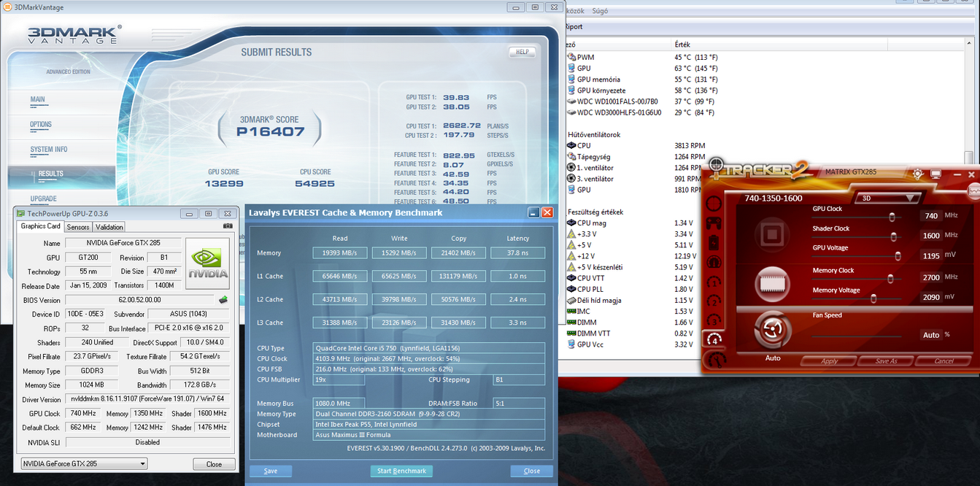Screen dimensions: 980x486
Task: Open iTracker2 settings gear-bulb icon
Action: [x=918, y=174]
